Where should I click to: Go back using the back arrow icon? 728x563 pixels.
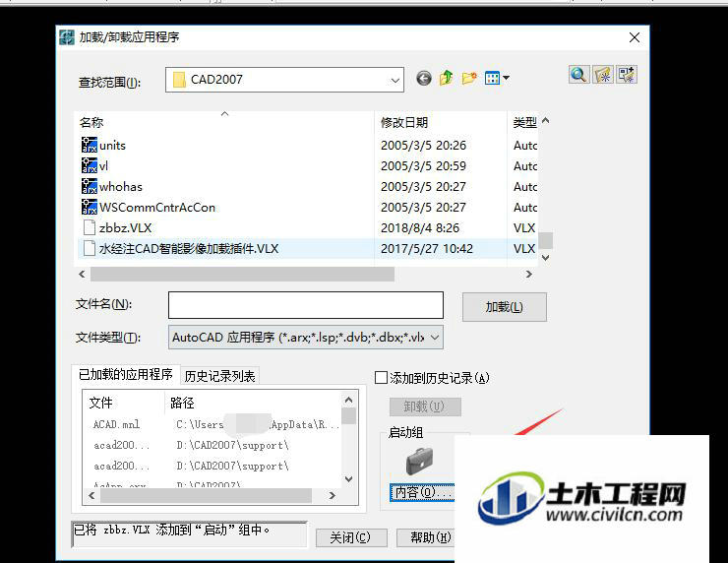coord(423,78)
